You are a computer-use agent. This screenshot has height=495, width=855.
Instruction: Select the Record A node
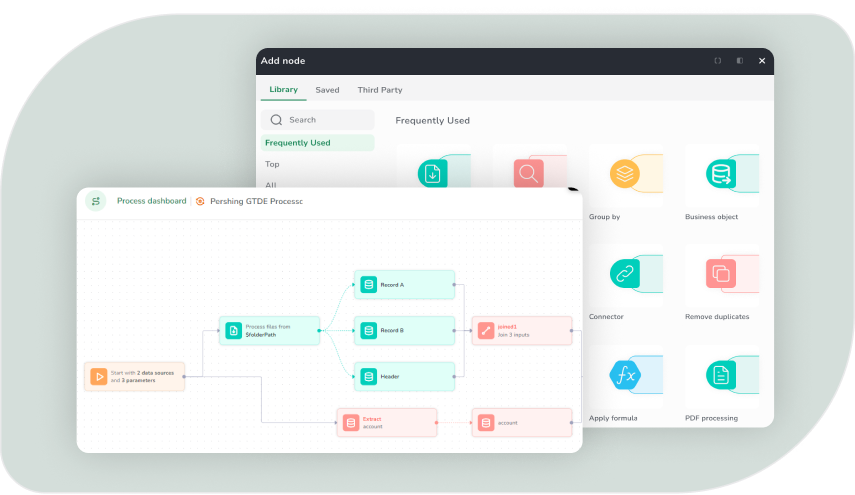[404, 285]
